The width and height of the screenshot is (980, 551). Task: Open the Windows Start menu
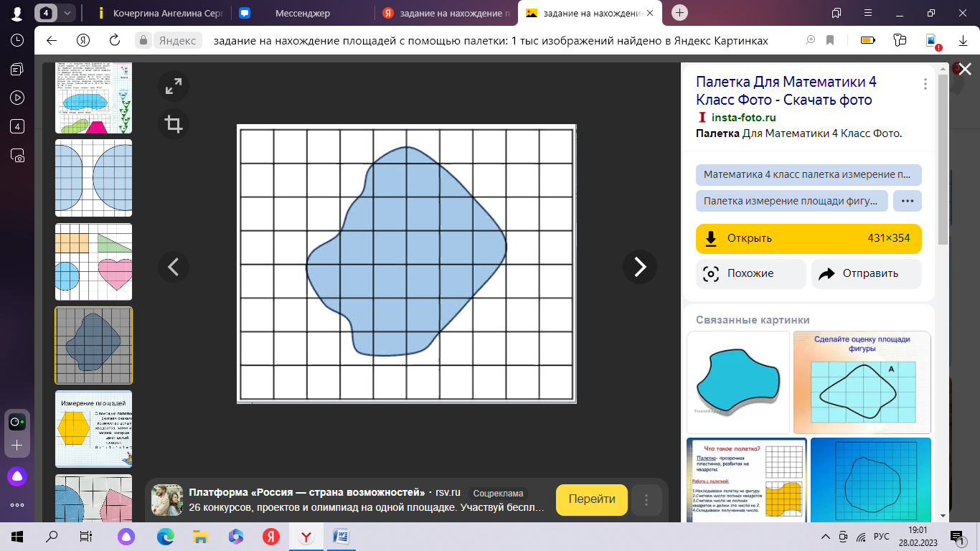click(17, 537)
